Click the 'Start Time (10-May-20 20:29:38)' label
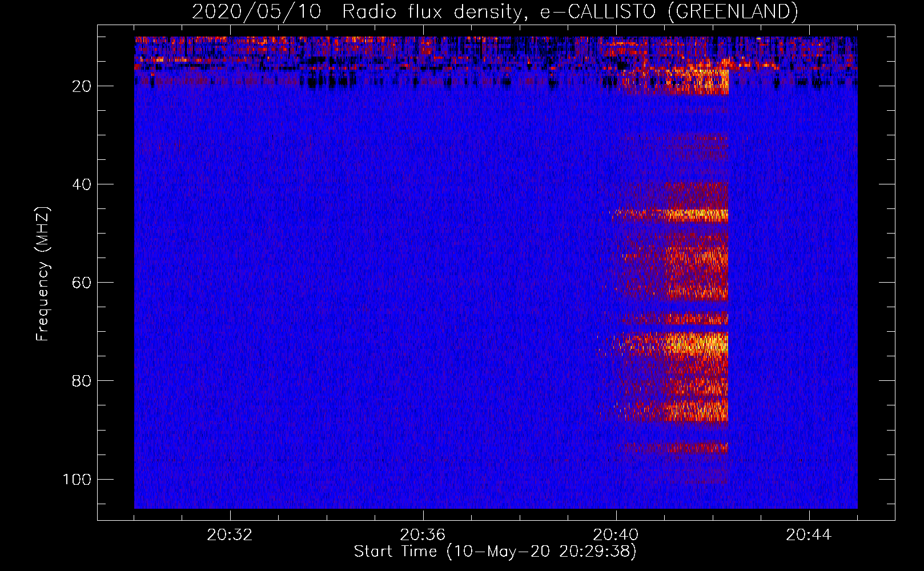The width and height of the screenshot is (924, 571). tap(495, 552)
